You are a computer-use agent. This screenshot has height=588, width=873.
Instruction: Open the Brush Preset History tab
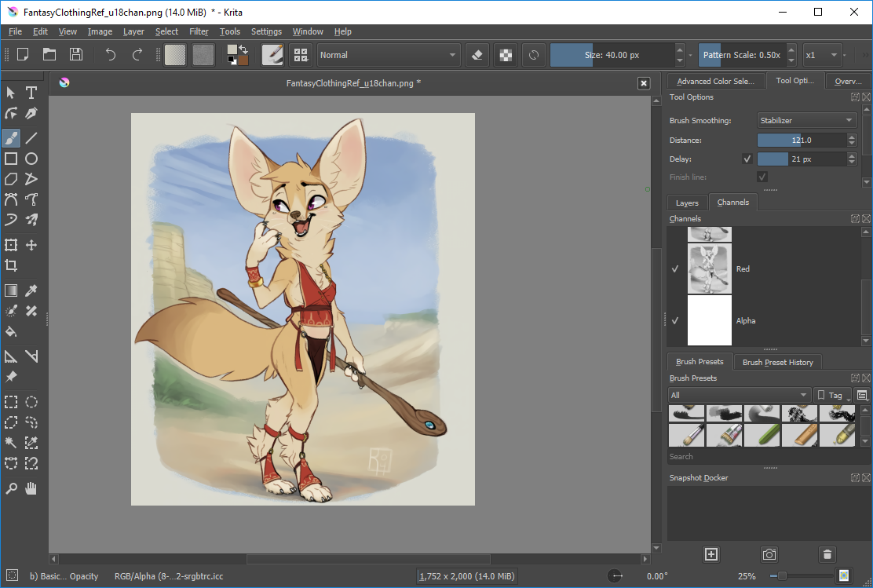point(777,362)
